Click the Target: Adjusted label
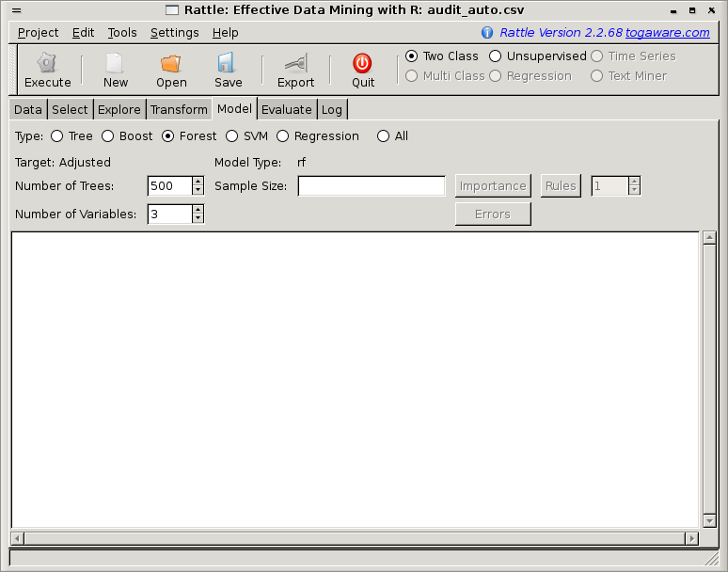Image resolution: width=728 pixels, height=572 pixels. pos(63,162)
